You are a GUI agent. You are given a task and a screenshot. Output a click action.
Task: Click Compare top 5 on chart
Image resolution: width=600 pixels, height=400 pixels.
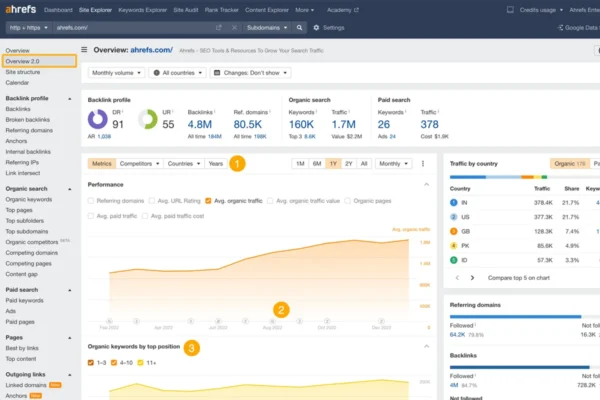pyautogui.click(x=518, y=278)
